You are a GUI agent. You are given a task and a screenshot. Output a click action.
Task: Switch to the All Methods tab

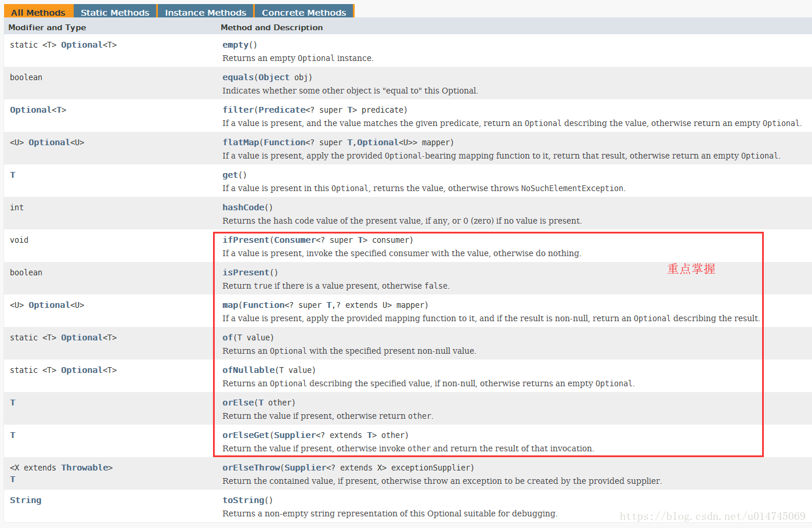(38, 12)
